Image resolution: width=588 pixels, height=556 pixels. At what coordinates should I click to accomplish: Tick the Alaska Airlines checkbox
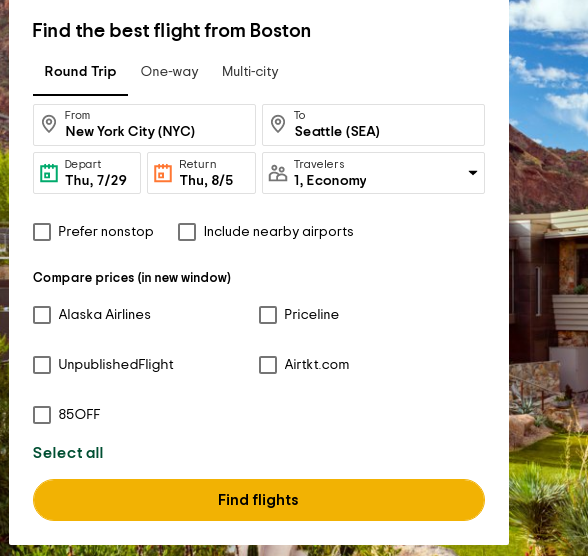pyautogui.click(x=42, y=315)
